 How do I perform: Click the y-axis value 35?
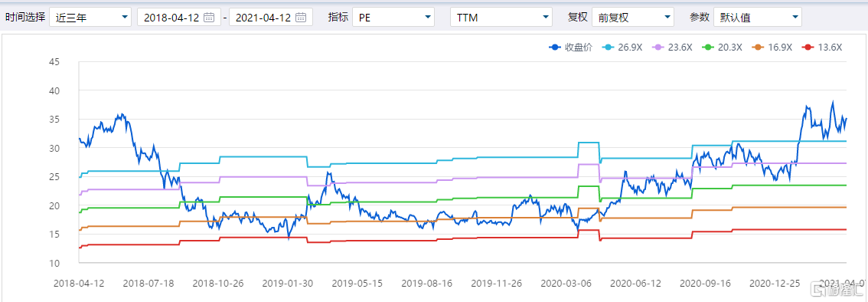(54, 119)
